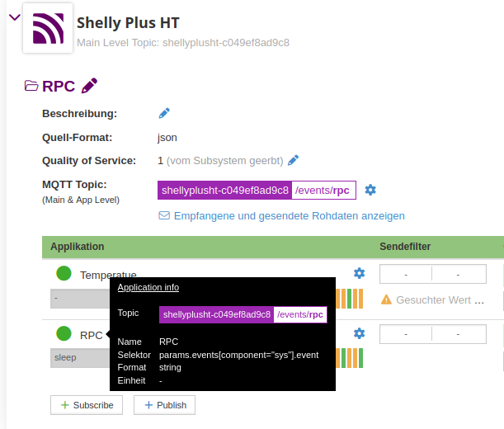This screenshot has width=504, height=429.
Task: Open MQTT Topic settings gear
Action: pos(370,190)
